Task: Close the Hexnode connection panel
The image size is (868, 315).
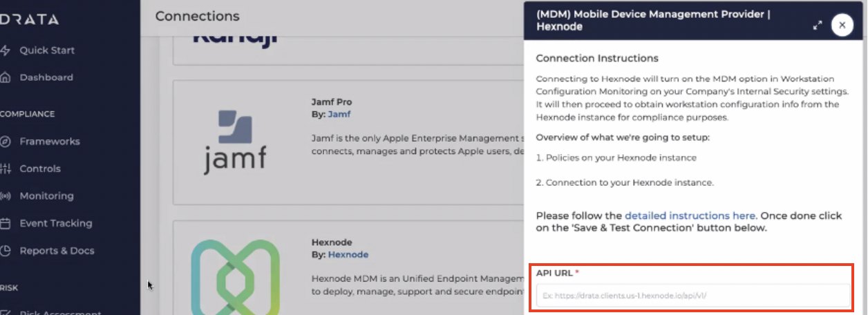Action: (842, 26)
